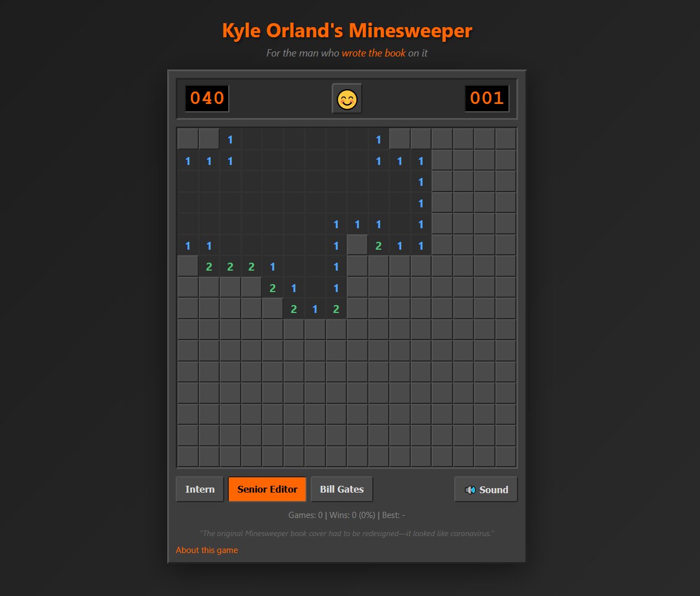Viewport: 700px width, 596px height.
Task: Click the title 'Kyle Orland's Minesweeper'
Action: click(x=346, y=31)
